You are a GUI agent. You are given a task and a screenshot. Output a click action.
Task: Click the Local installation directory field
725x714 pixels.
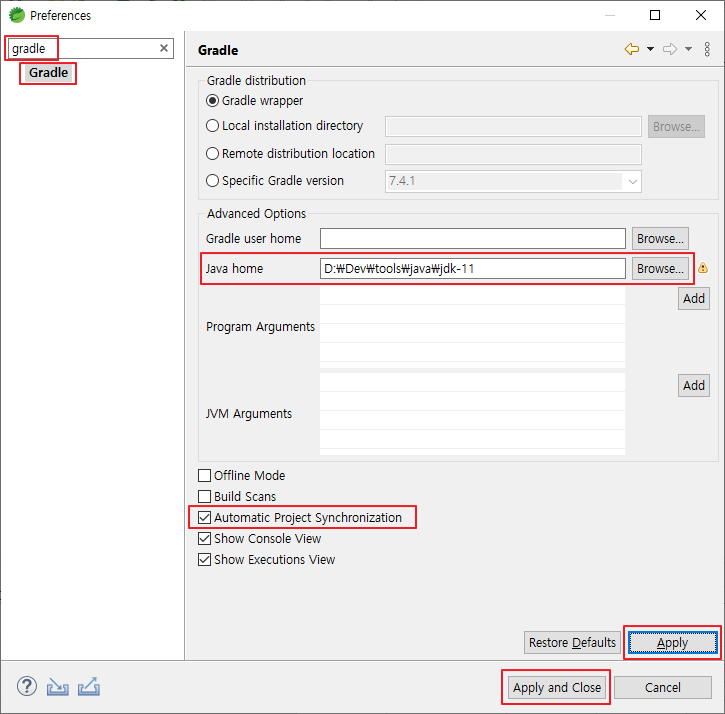point(513,127)
